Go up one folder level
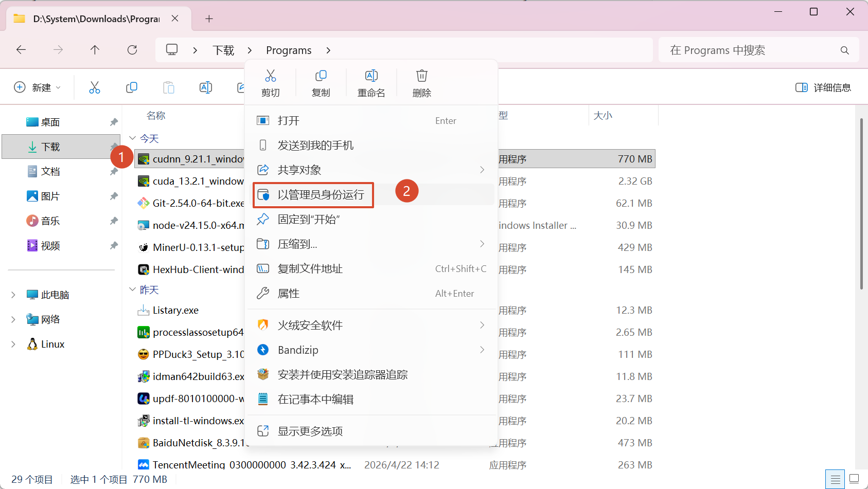Viewport: 868px width, 489px height. [95, 50]
